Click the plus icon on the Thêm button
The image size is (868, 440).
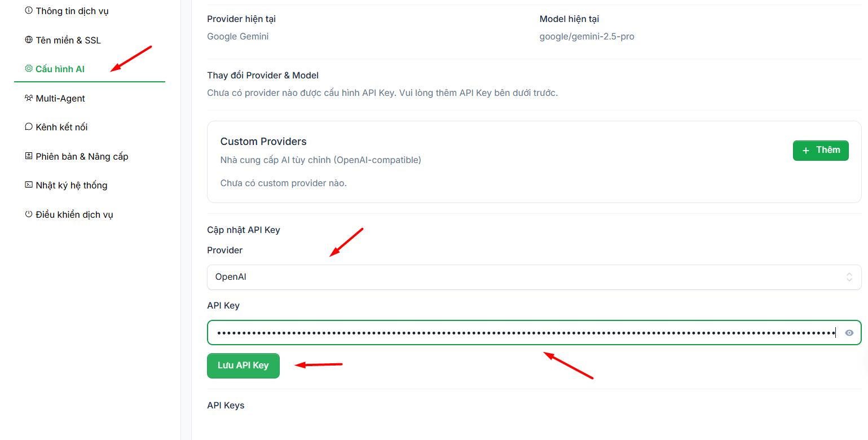806,150
